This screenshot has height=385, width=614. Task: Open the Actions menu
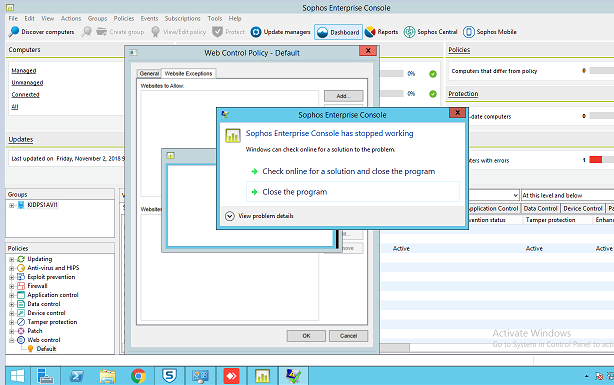tap(71, 18)
